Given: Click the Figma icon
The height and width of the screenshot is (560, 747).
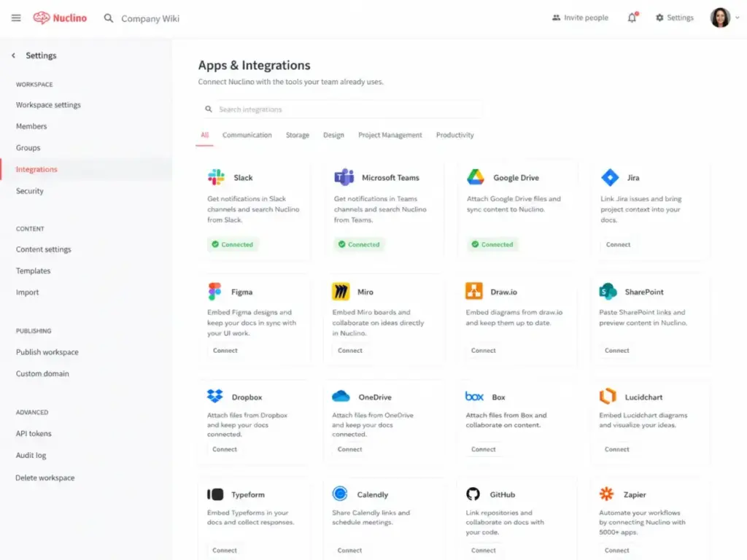Looking at the screenshot, I should (215, 292).
